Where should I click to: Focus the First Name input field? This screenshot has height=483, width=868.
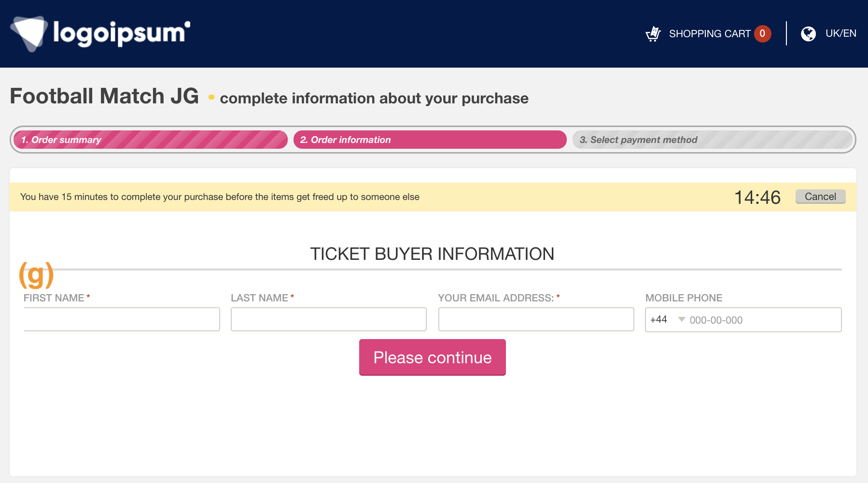tap(122, 319)
